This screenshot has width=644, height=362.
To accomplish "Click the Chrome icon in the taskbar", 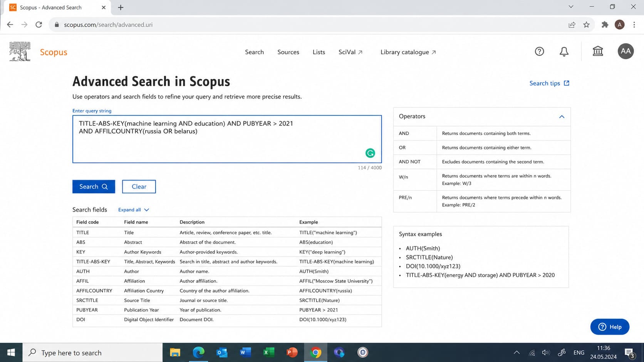I will (315, 352).
